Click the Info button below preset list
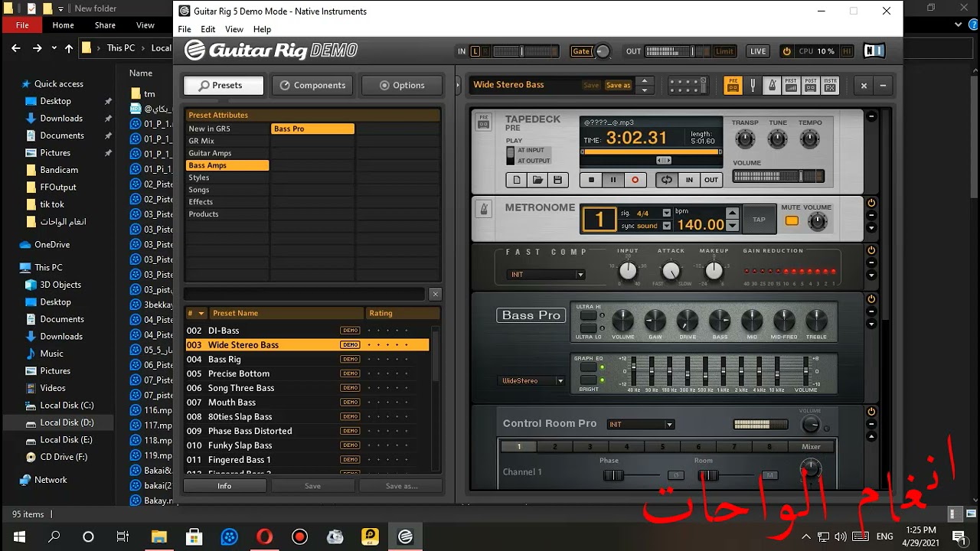 tap(224, 486)
